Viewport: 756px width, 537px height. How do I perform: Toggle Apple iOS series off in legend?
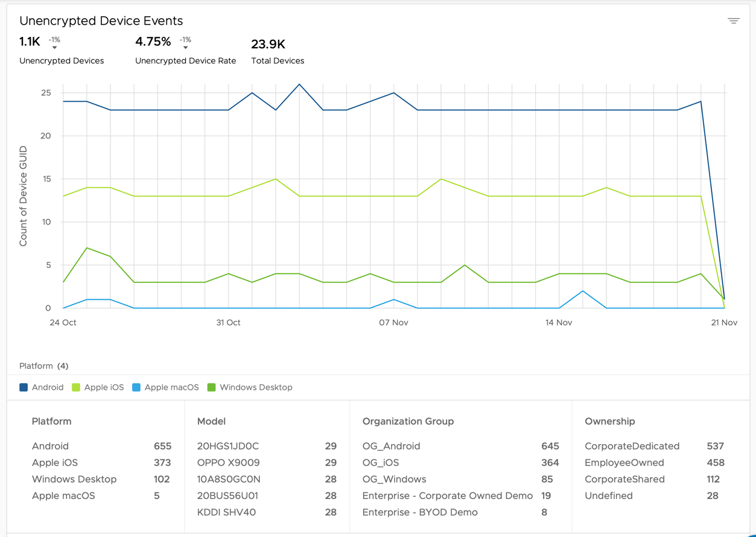[x=97, y=387]
